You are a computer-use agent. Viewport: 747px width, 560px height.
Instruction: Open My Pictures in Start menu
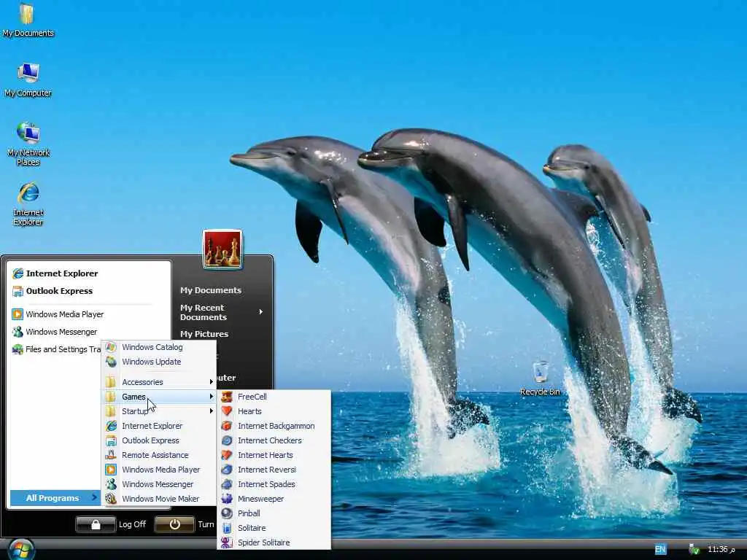[204, 334]
